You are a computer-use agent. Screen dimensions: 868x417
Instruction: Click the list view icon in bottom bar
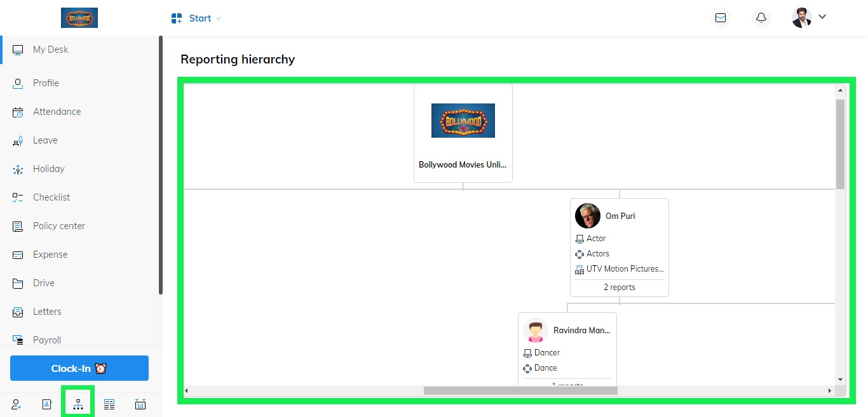pyautogui.click(x=109, y=404)
